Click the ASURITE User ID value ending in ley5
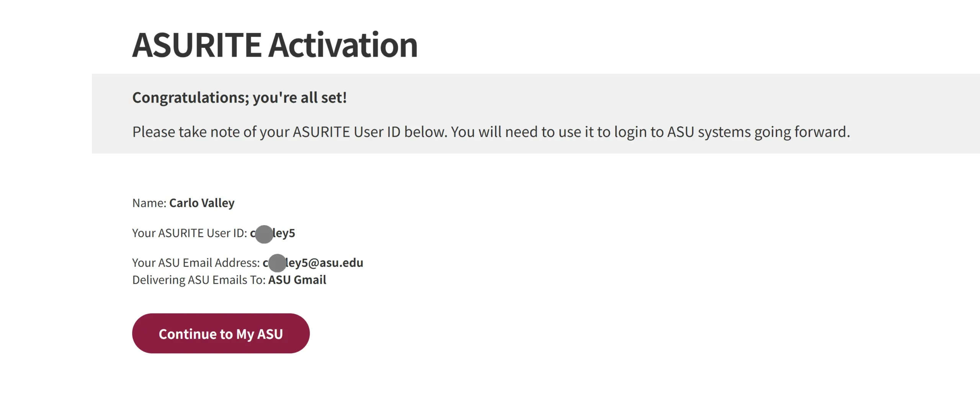The image size is (980, 397). (x=284, y=233)
